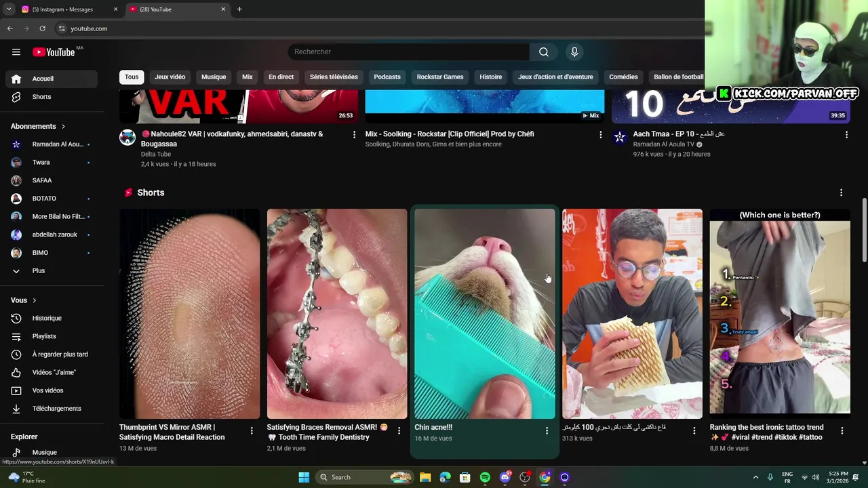Viewport: 868px width, 488px height.
Task: Open options for Chin acne short
Action: click(547, 430)
